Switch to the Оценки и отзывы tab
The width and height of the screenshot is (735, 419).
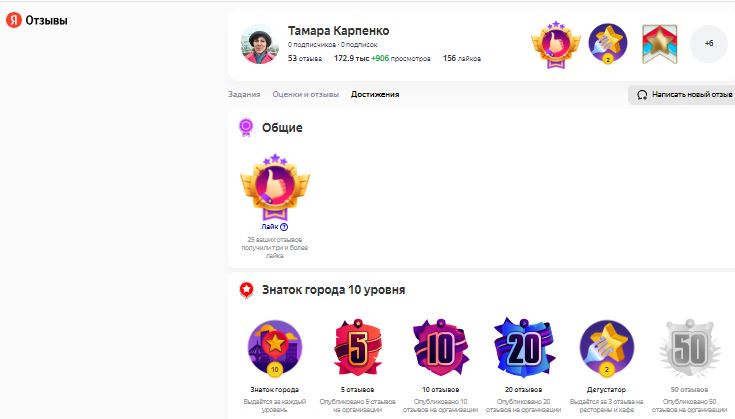pyautogui.click(x=306, y=94)
